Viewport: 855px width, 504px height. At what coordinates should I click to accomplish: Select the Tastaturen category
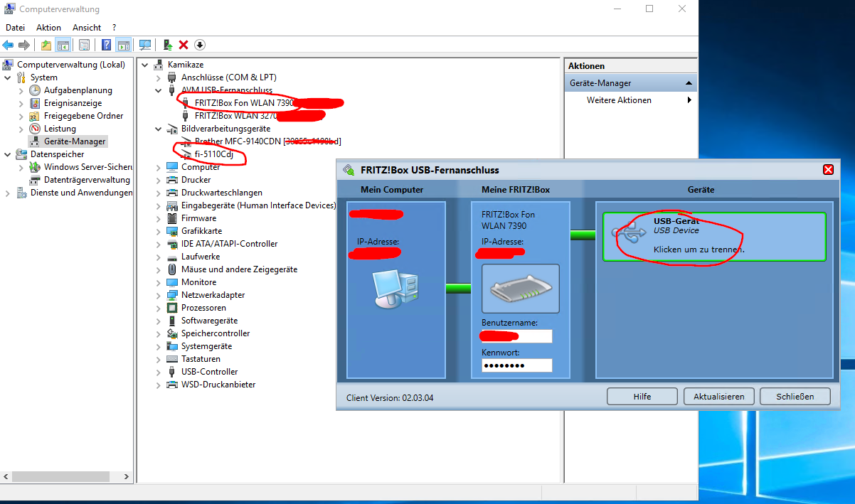[201, 359]
